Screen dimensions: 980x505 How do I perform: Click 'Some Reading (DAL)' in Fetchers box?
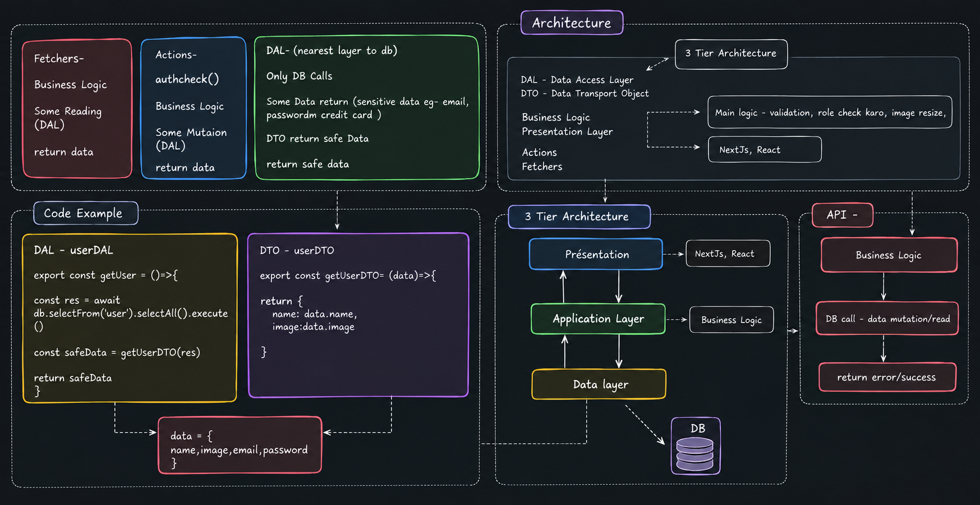tap(67, 118)
